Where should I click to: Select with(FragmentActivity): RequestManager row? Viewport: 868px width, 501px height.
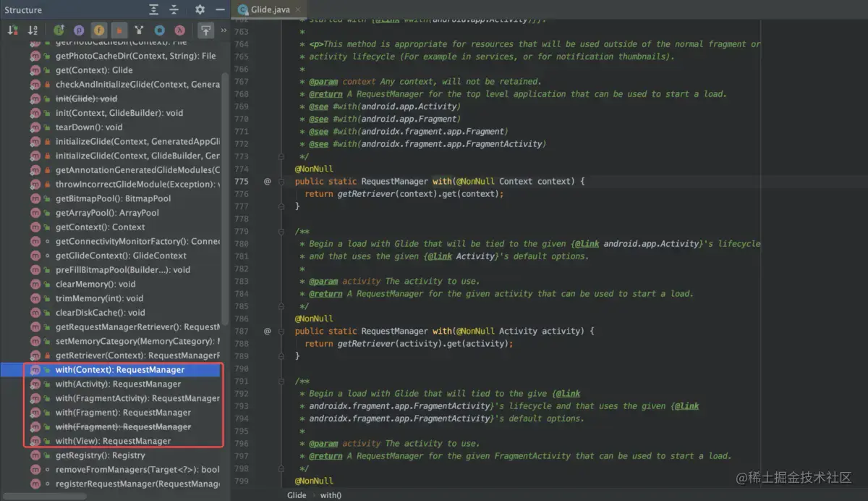click(110, 398)
